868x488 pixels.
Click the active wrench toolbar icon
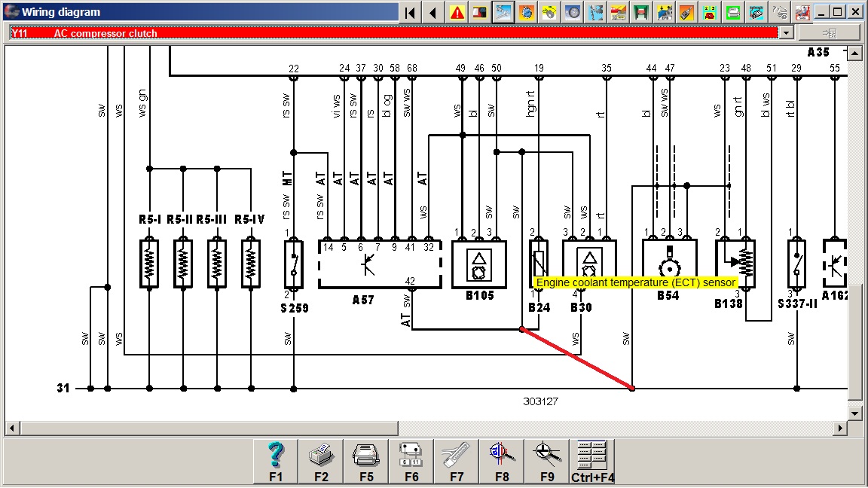click(x=503, y=12)
